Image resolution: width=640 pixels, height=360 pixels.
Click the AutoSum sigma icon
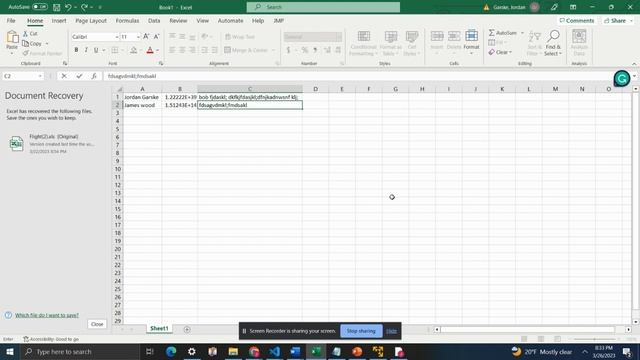[x=492, y=33]
